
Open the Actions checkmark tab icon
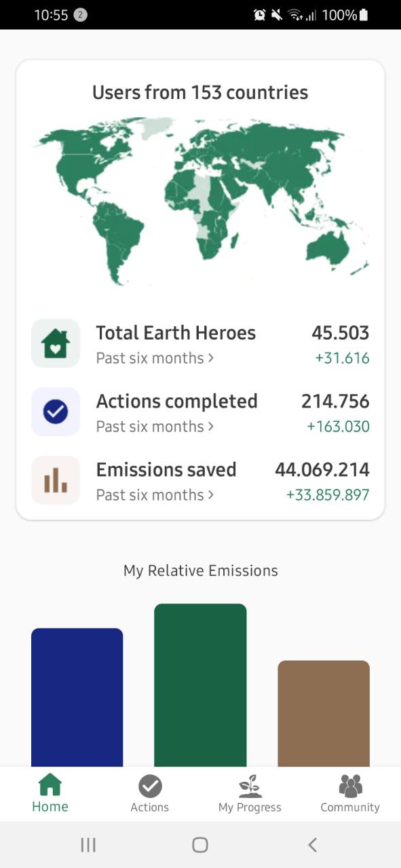150,787
